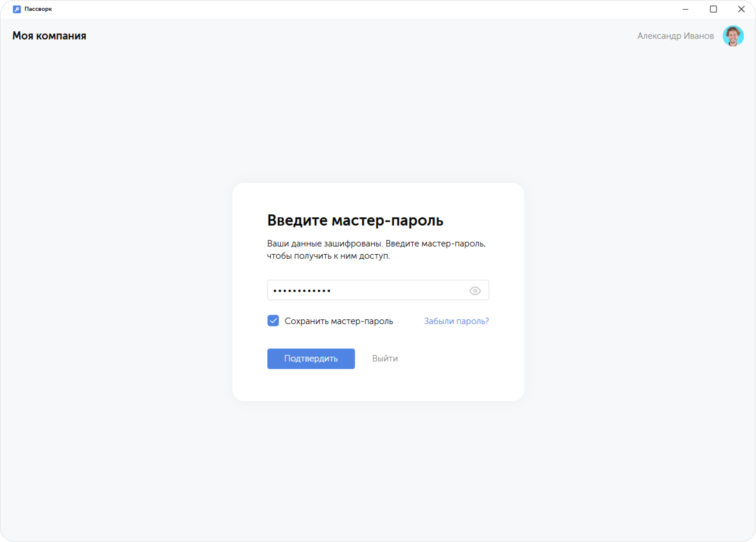Click the Пассворк title bar text
Viewport: 756px width, 542px height.
(38, 9)
